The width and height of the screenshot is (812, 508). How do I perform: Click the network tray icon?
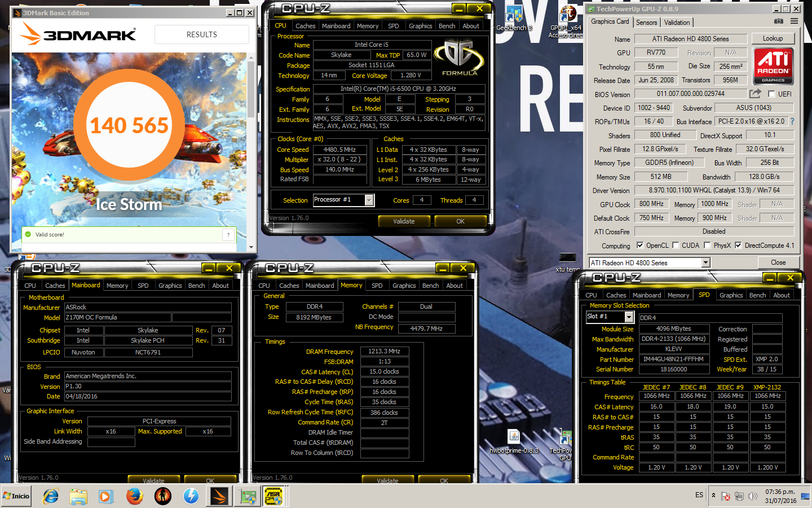point(739,496)
